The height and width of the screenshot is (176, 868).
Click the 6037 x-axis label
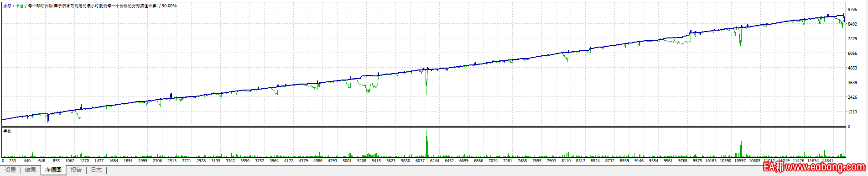(420, 161)
